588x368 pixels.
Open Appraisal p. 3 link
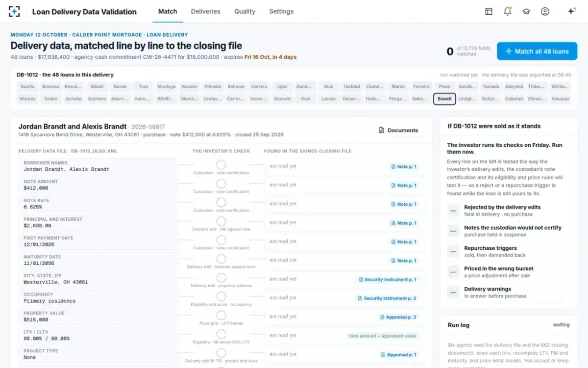[398, 317]
